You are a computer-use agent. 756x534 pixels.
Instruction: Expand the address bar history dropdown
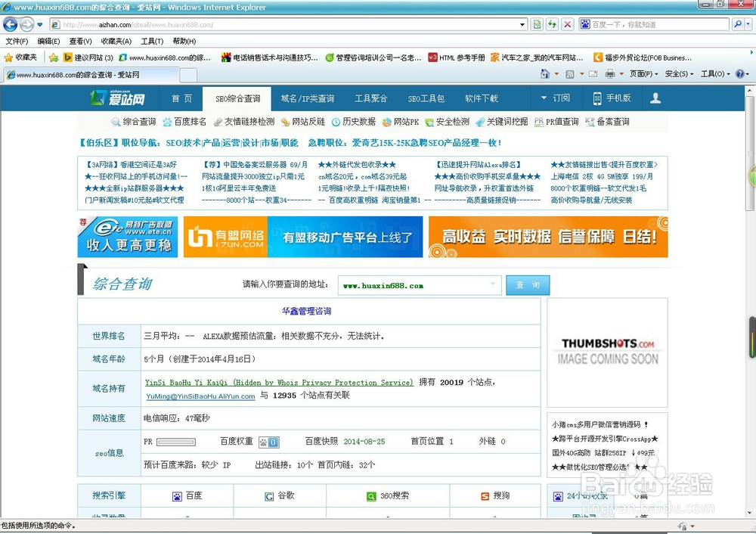point(522,25)
